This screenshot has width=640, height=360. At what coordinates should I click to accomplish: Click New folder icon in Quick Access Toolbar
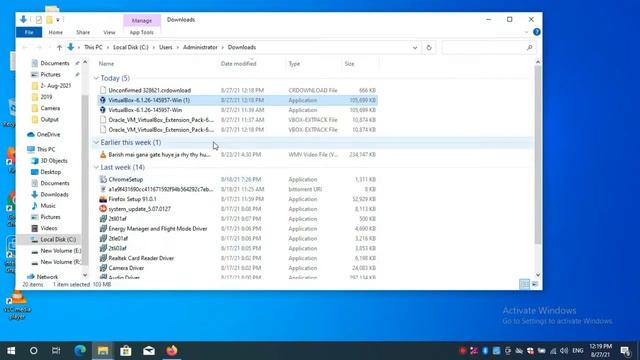pyautogui.click(x=49, y=20)
